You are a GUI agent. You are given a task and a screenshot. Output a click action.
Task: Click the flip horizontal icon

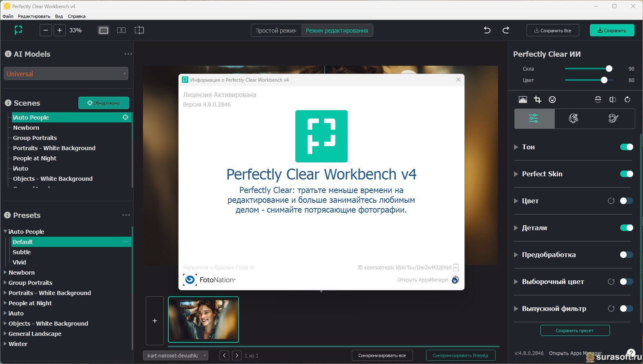point(613,100)
